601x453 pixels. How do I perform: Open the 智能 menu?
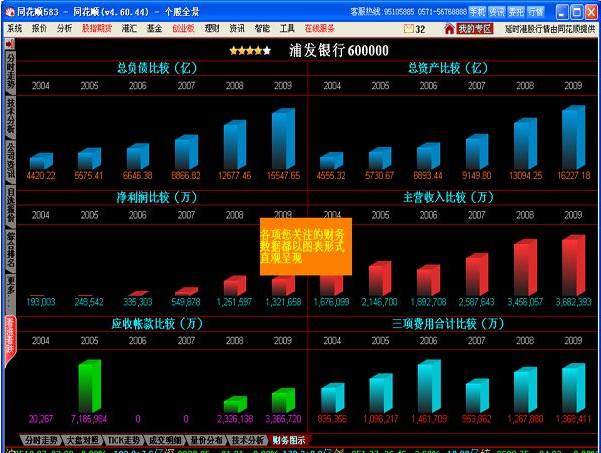(262, 28)
